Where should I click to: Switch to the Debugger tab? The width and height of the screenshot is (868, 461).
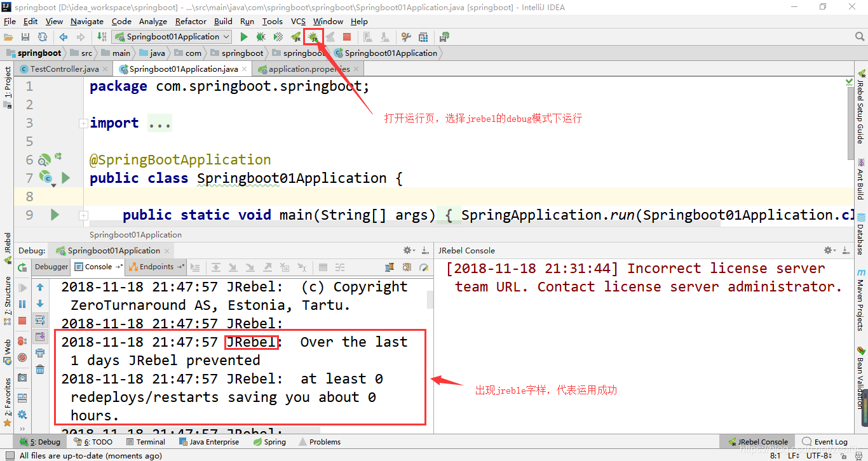click(51, 267)
